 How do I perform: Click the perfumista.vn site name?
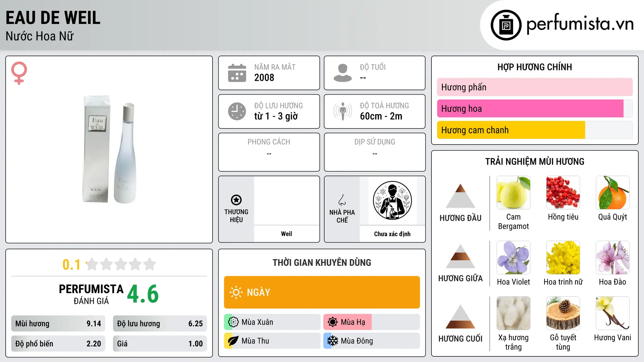[x=580, y=24]
